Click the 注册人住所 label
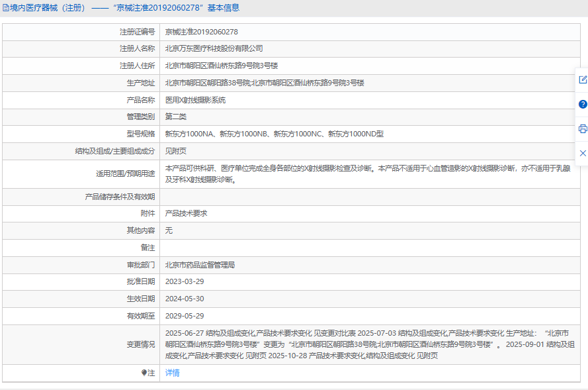The width and height of the screenshot is (588, 390). 138,66
